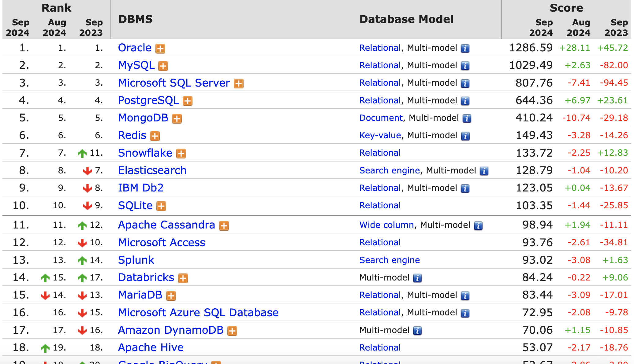The image size is (634, 364).
Task: Click the Document model link for MongoDB
Action: [x=381, y=118]
